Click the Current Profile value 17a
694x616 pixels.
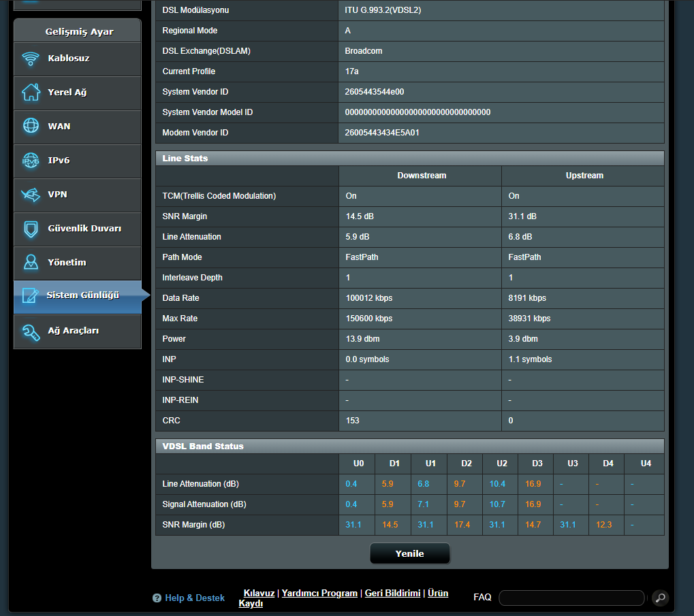(351, 71)
